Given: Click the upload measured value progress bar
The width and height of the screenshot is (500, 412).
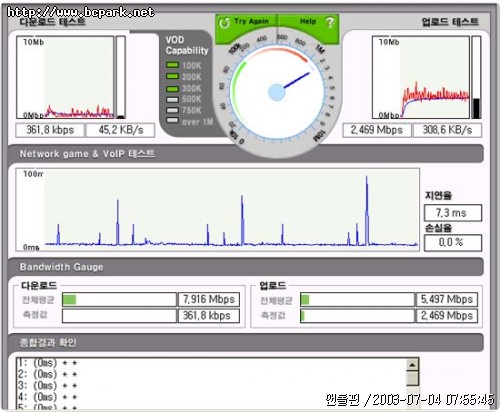Looking at the screenshot, I should click(x=357, y=316).
